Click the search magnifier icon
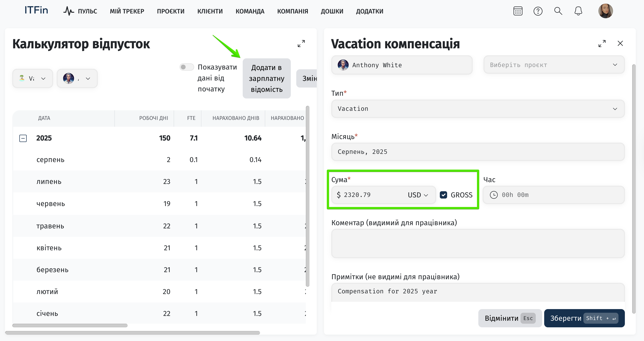The image size is (644, 341). click(558, 11)
